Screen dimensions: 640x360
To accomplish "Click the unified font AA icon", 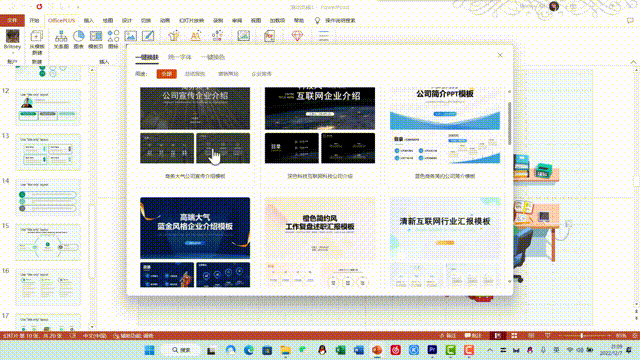I will pyautogui.click(x=196, y=36).
